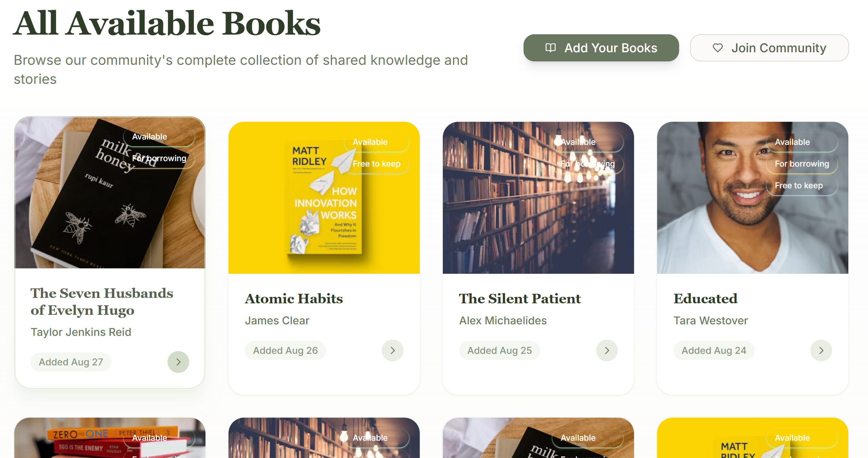
Task: Click the Added Aug 24 date tag
Action: (x=714, y=350)
